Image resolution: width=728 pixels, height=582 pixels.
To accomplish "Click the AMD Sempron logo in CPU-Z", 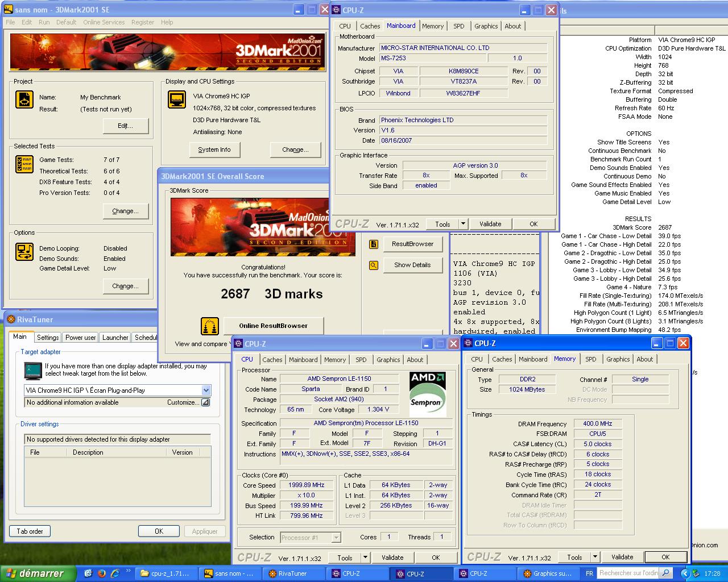I will (x=428, y=394).
